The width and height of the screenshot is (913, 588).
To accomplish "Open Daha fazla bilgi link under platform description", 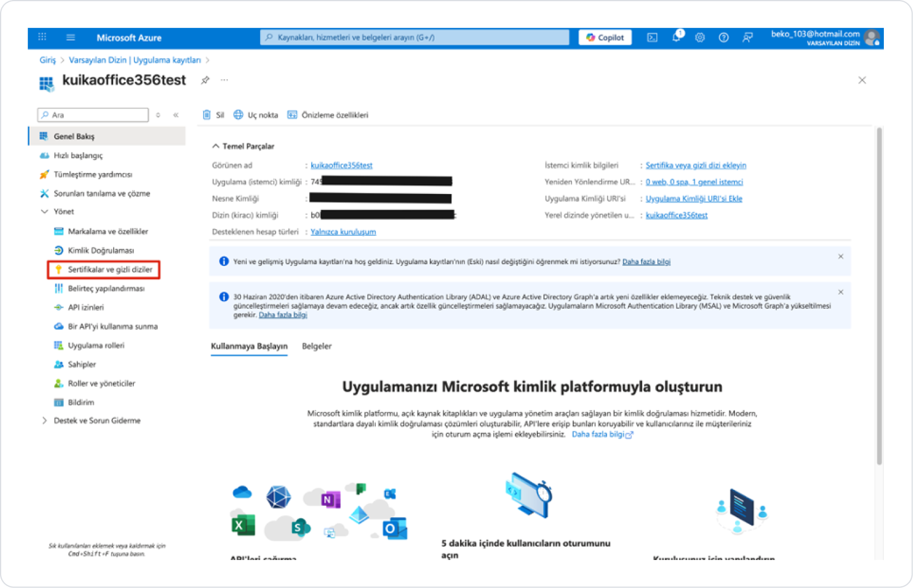I will pos(602,434).
